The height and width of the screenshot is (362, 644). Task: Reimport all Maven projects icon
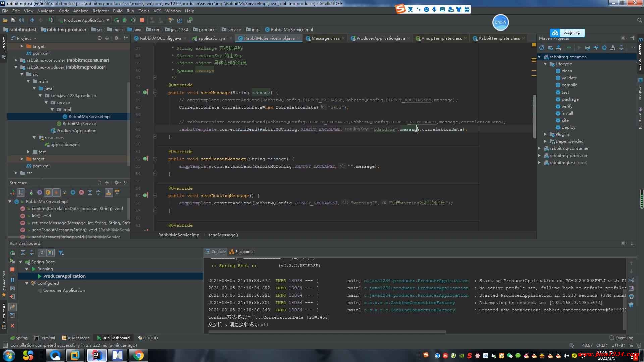(x=542, y=48)
